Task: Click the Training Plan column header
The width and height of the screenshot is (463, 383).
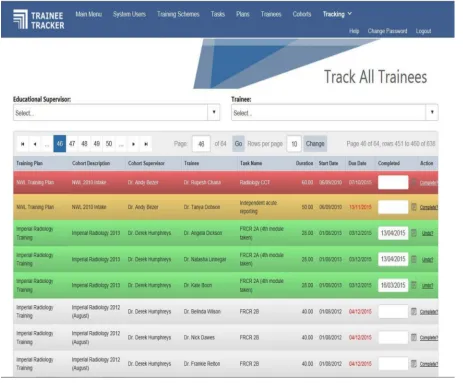Action: 29,163
